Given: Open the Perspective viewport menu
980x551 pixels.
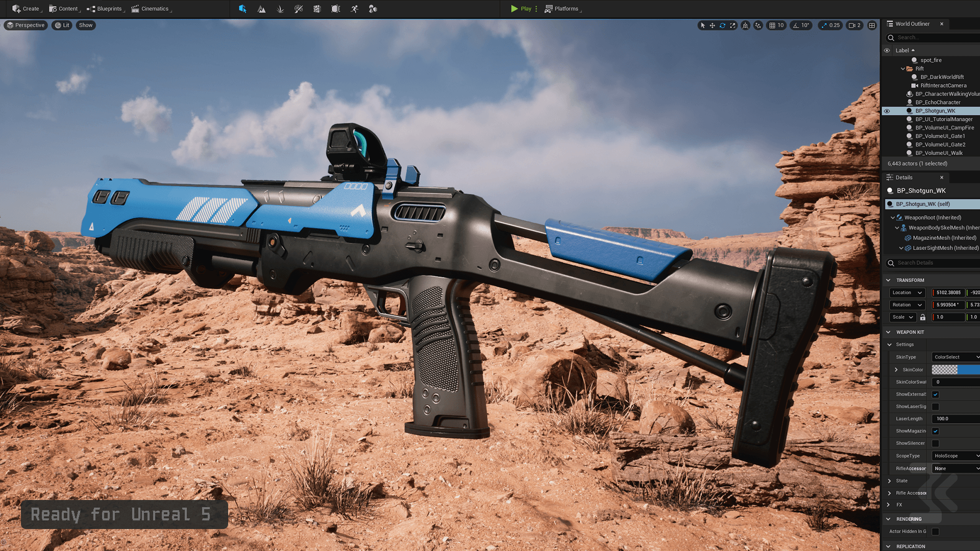Looking at the screenshot, I should [x=26, y=25].
